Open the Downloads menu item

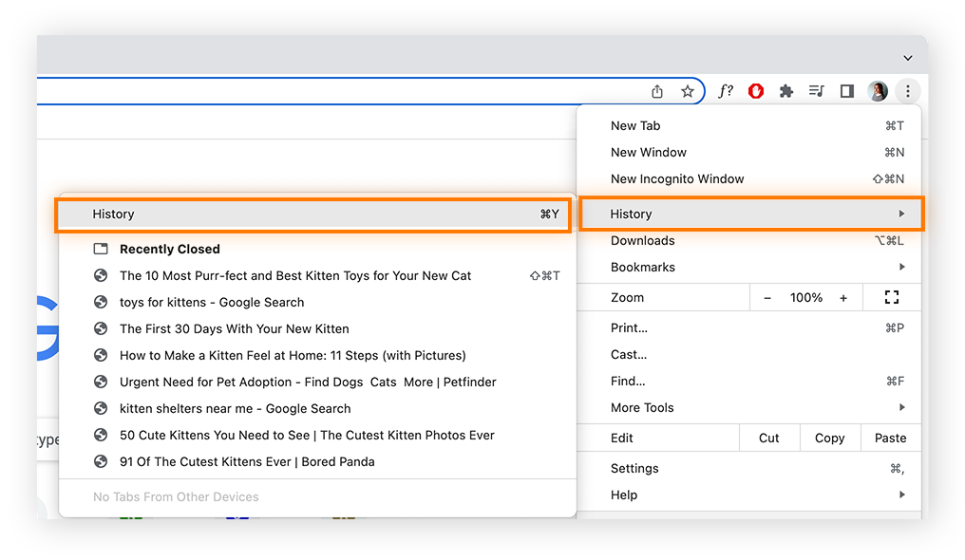click(642, 240)
